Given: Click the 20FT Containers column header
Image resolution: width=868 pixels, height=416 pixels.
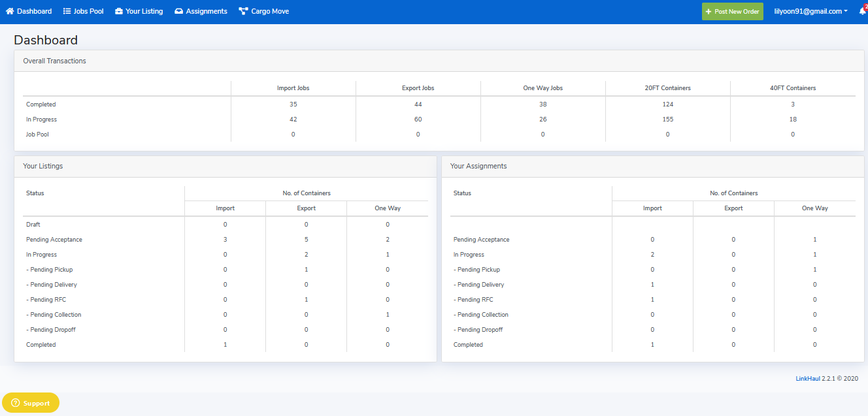Looking at the screenshot, I should [667, 88].
